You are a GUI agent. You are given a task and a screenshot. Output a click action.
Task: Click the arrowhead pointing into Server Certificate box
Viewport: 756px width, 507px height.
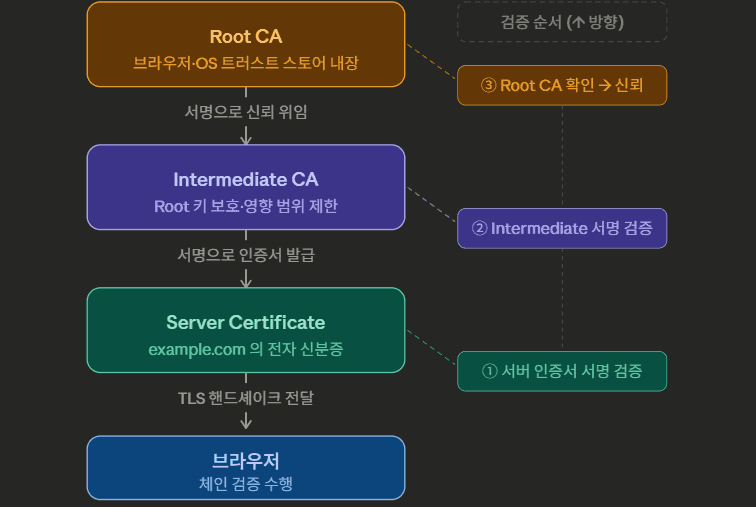point(246,280)
